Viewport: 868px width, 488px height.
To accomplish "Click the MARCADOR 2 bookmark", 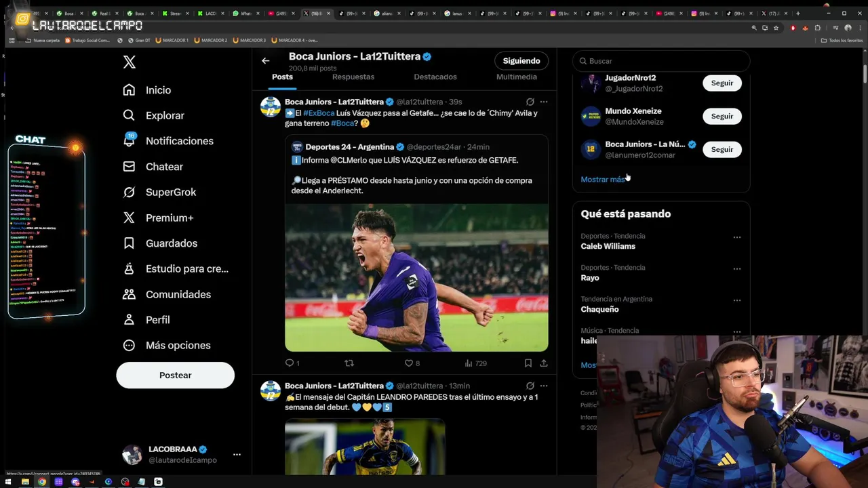I will [x=211, y=40].
